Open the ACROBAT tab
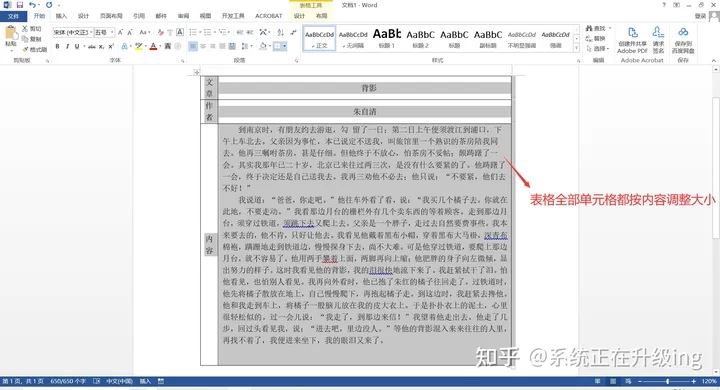The width and height of the screenshot is (720, 390). pyautogui.click(x=269, y=16)
